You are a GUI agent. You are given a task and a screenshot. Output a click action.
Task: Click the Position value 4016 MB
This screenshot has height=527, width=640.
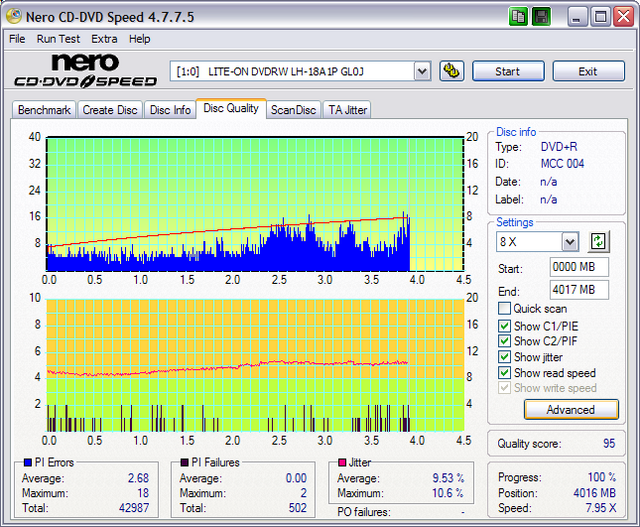tap(594, 493)
